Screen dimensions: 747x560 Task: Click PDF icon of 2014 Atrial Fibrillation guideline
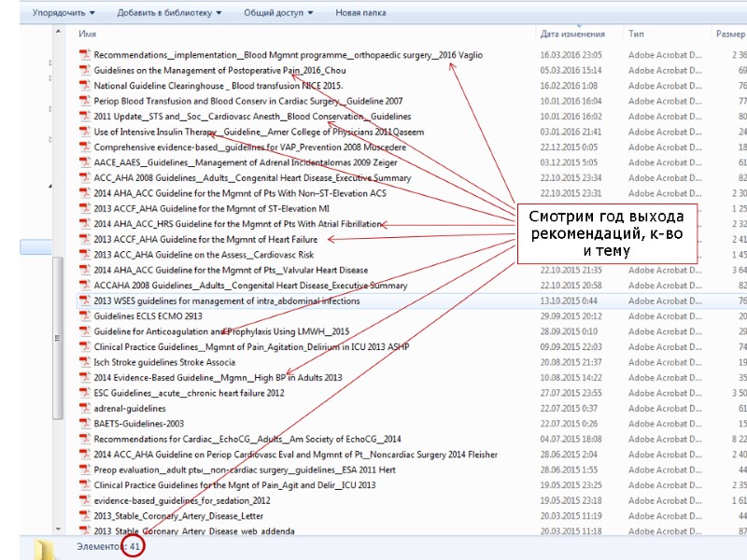(x=85, y=224)
